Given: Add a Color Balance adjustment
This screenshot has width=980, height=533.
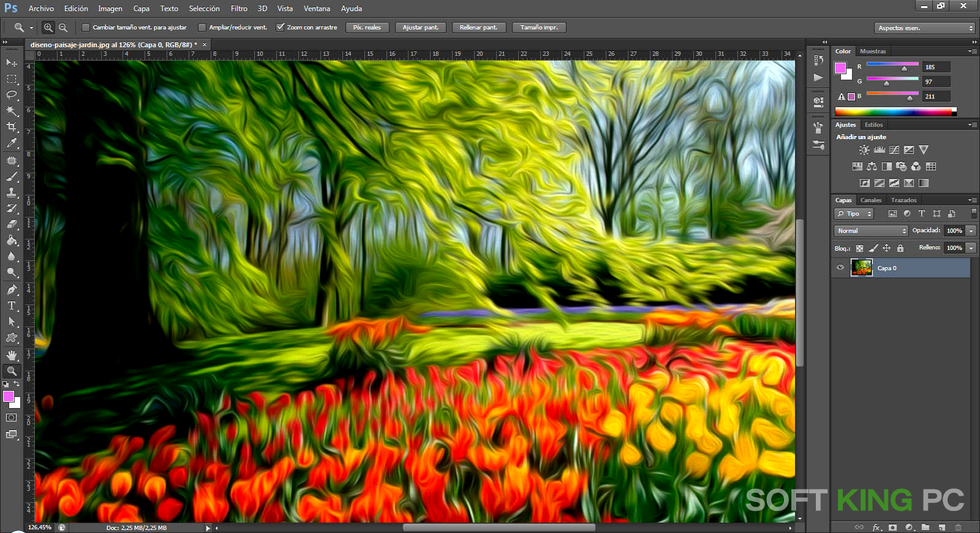Looking at the screenshot, I should tap(872, 166).
